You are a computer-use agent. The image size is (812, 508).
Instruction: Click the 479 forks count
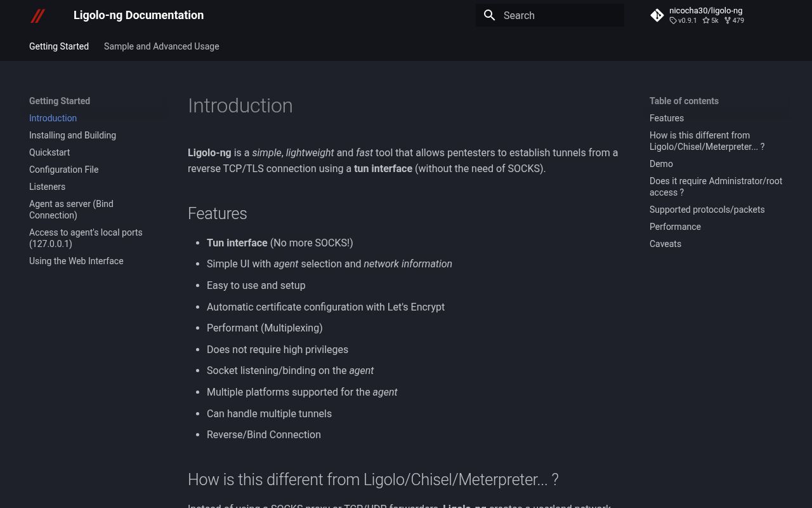(734, 20)
